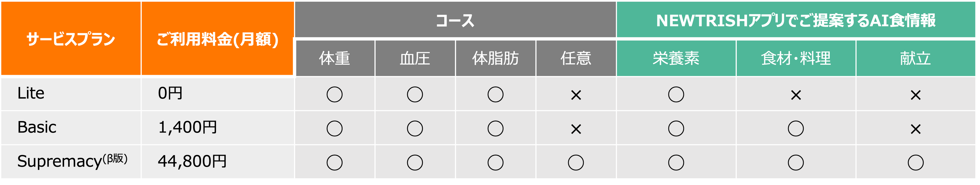Click the circle mark for Basic 血圧
Viewport: 980px width, 185px height.
pyautogui.click(x=415, y=129)
